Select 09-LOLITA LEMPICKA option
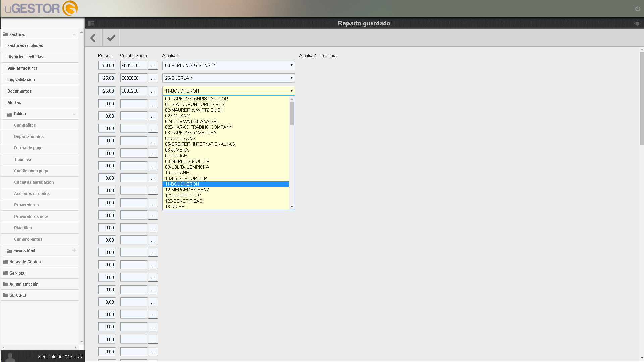 pos(226,167)
